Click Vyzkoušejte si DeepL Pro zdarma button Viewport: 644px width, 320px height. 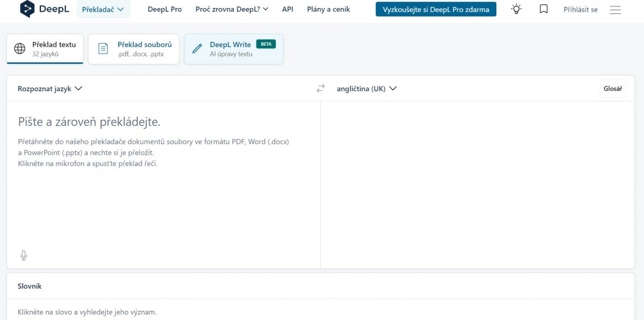(x=436, y=9)
